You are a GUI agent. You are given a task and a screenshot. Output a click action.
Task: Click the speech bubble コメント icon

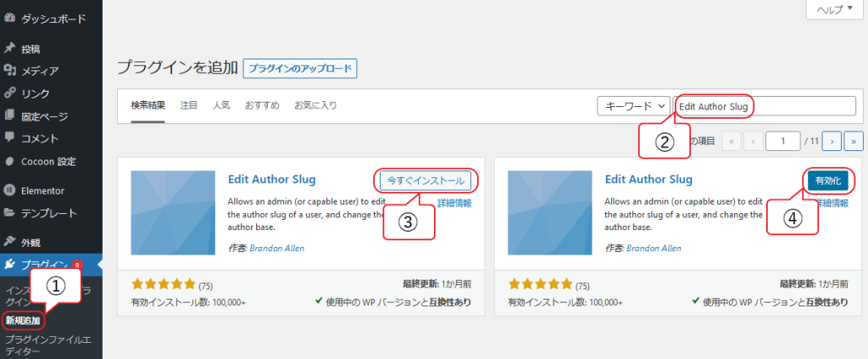(9, 137)
